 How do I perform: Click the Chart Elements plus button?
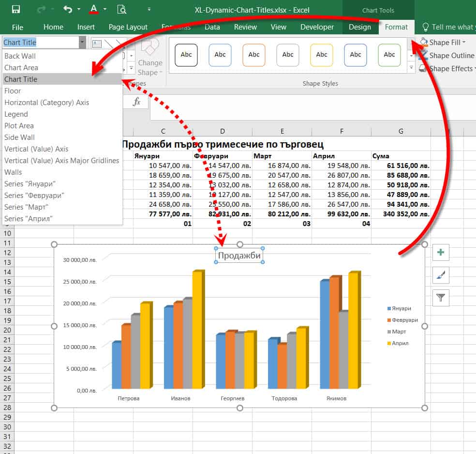pyautogui.click(x=441, y=252)
